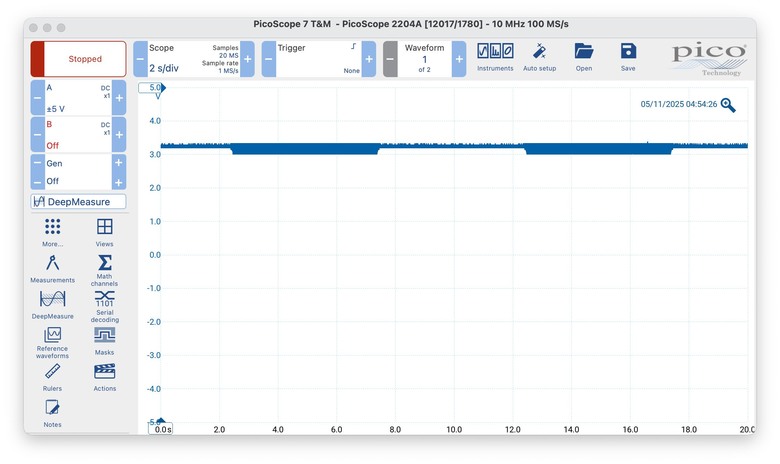Click the upper plus on Gen

(118, 163)
